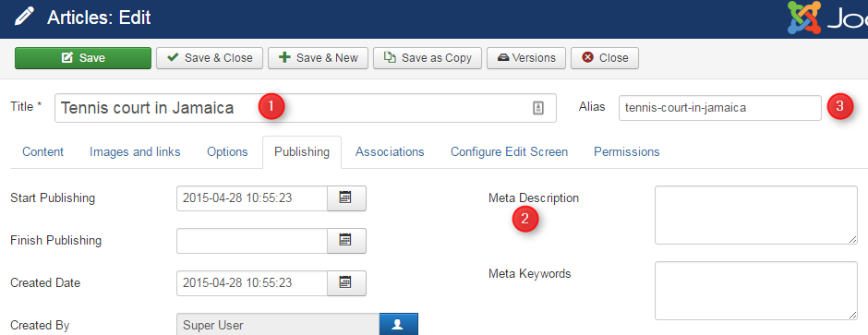868x335 pixels.
Task: Open Configure Edit Screen tab
Action: click(510, 151)
